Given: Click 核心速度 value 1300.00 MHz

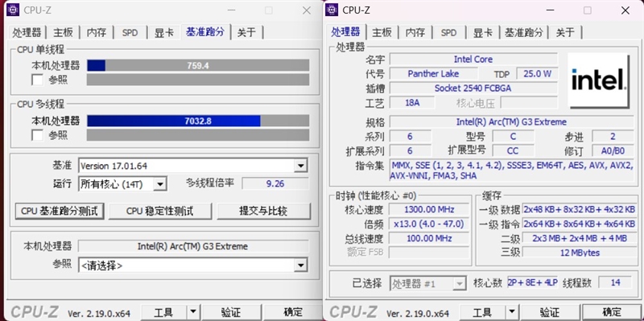Looking at the screenshot, I should (429, 209).
